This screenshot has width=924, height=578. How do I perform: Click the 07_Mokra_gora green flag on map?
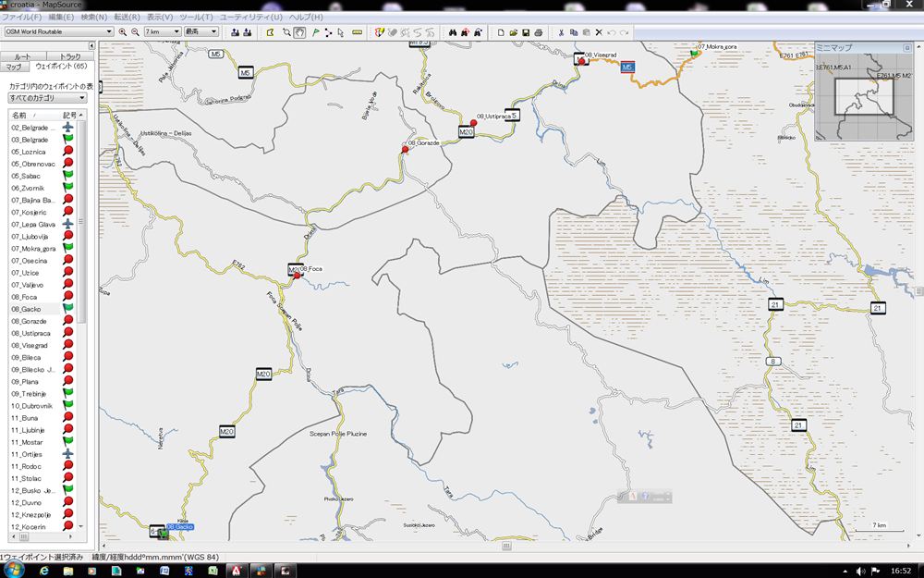[x=694, y=53]
